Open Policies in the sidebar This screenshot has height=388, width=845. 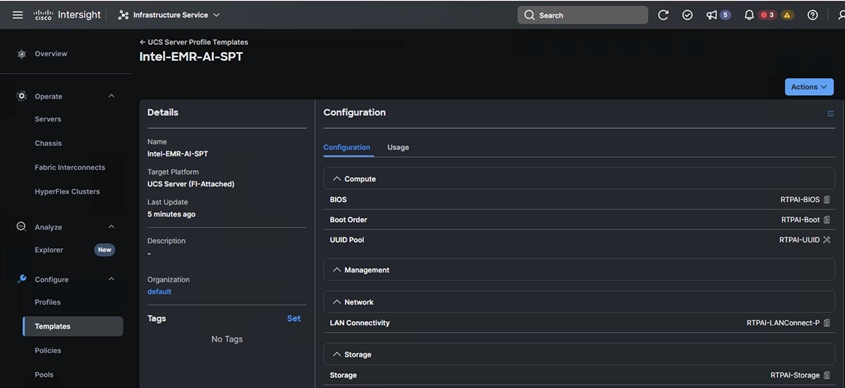(x=48, y=351)
